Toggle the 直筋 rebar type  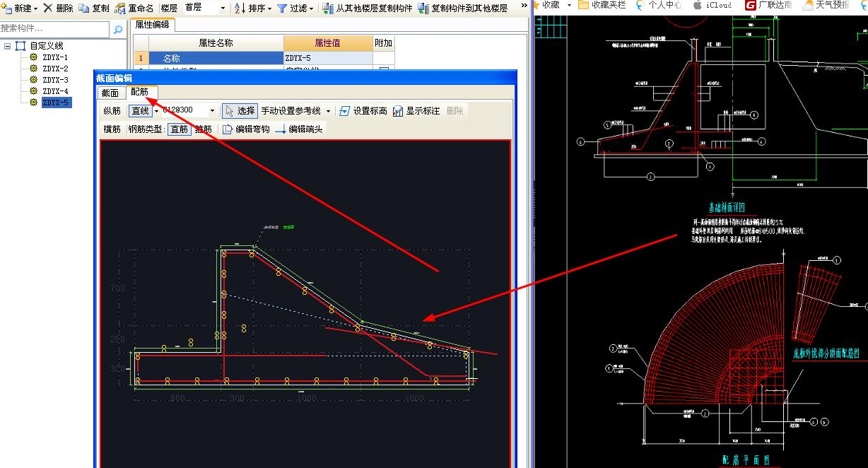179,129
